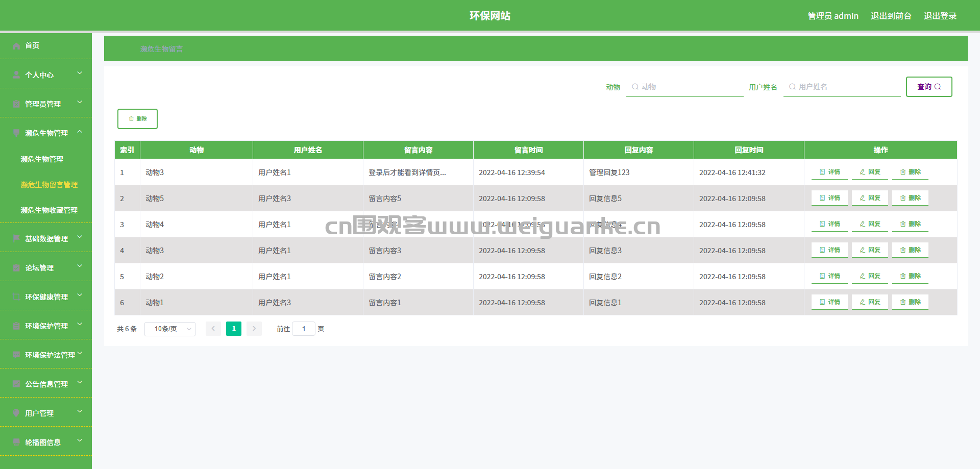
Task: Click 退出登录 to log out
Action: click(940, 16)
